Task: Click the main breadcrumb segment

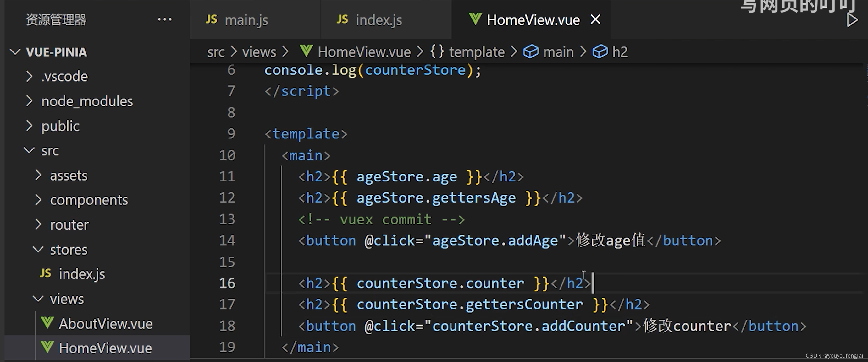Action: click(558, 52)
